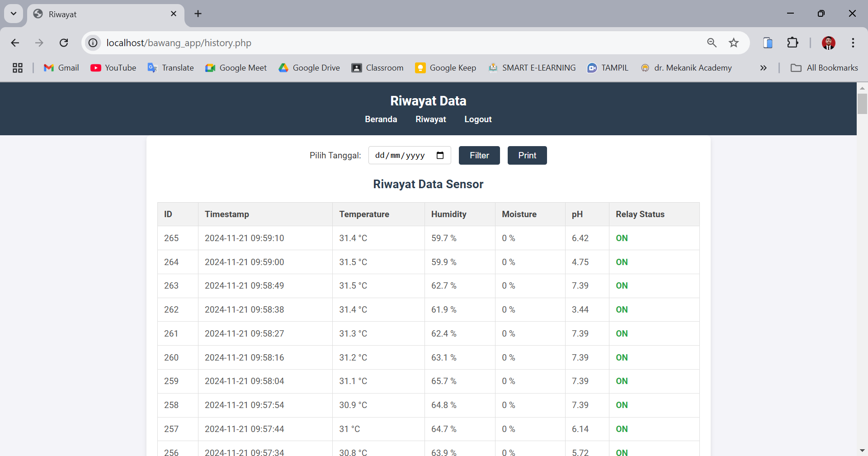Open the YouTube bookmark
This screenshot has height=456, width=868.
(x=113, y=68)
